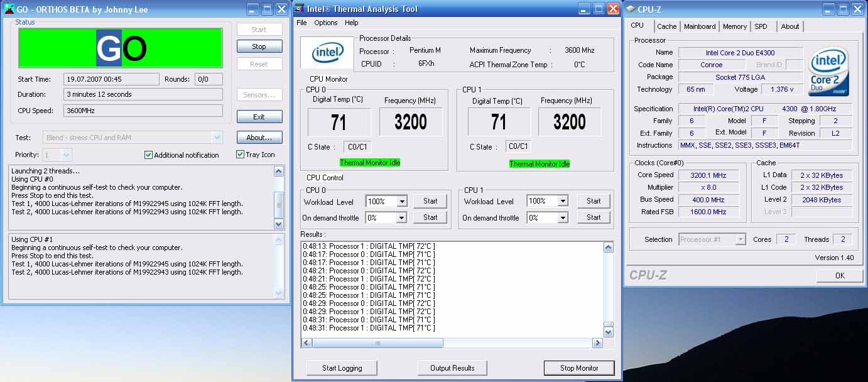This screenshot has height=382, width=868.
Task: Open the Priority dropdown
Action: [67, 155]
